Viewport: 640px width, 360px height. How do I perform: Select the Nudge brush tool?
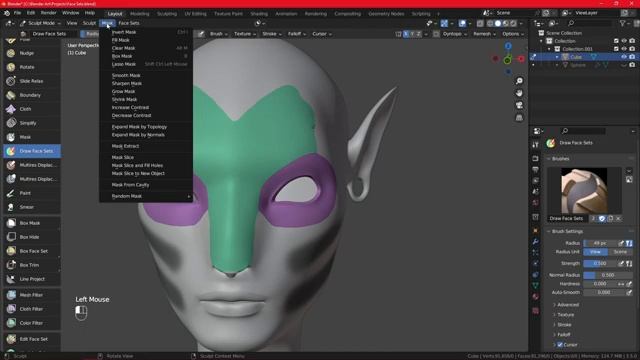click(32, 53)
